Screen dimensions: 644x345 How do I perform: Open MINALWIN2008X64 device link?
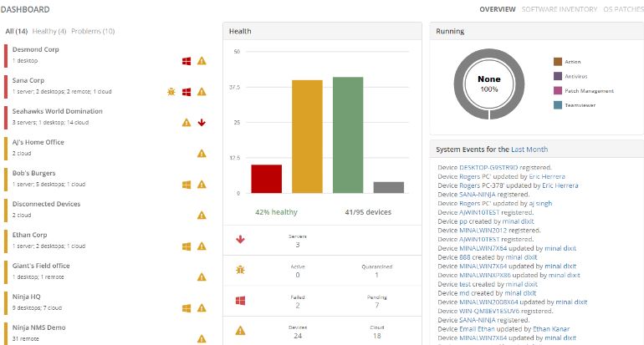point(488,302)
